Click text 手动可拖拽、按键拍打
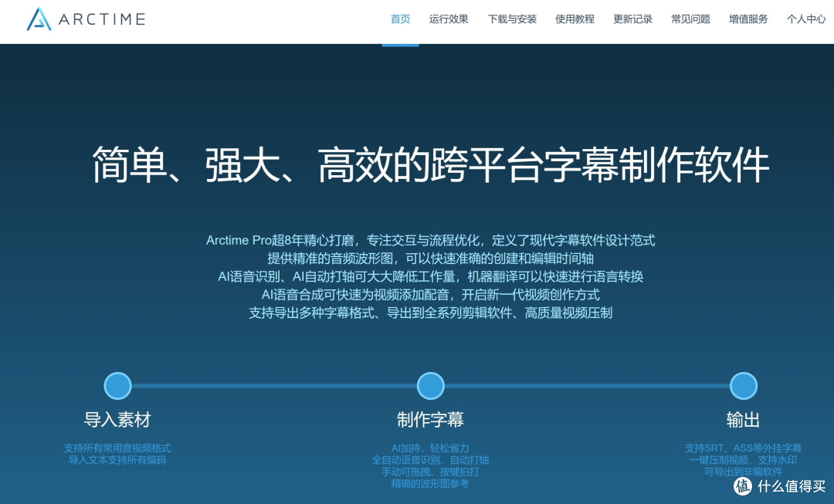Screen dimensions: 834x504 tap(430, 472)
